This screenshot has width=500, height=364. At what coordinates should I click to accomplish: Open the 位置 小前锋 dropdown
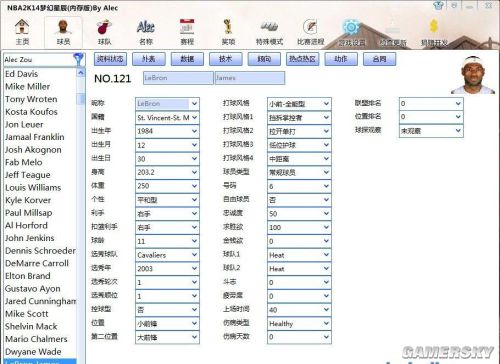[167, 323]
